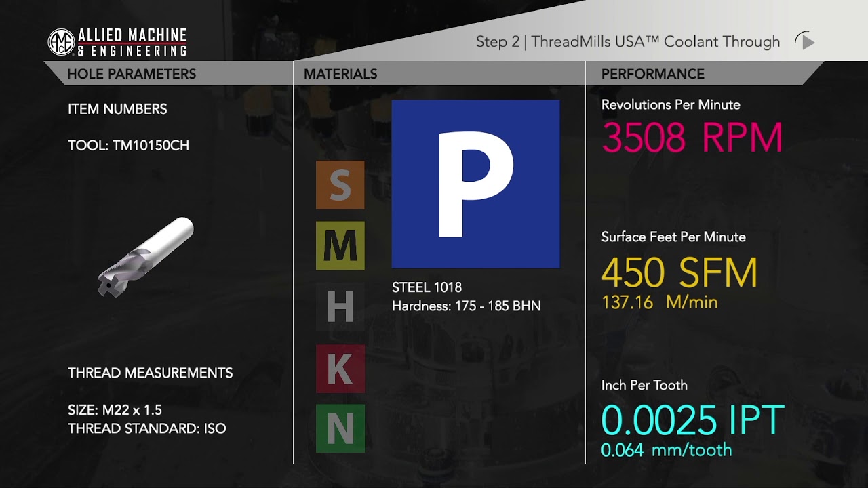The width and height of the screenshot is (868, 488).
Task: Select the green N material tile
Action: click(340, 428)
